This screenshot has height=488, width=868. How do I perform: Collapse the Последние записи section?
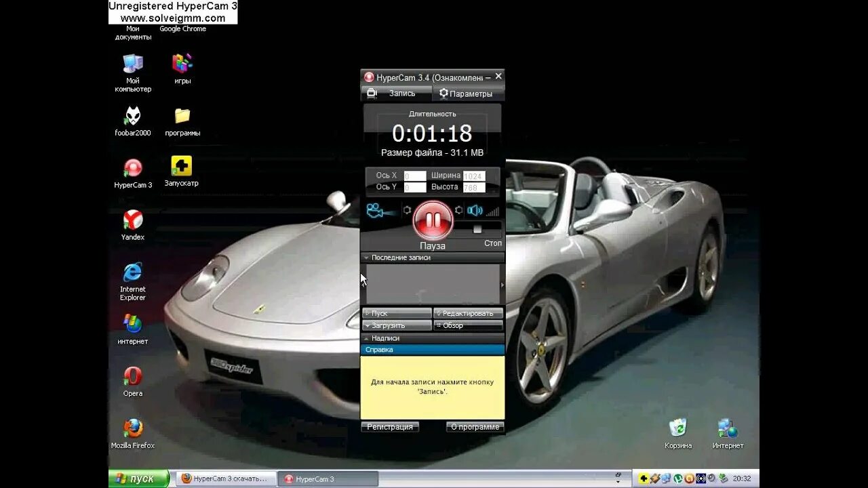click(x=433, y=258)
